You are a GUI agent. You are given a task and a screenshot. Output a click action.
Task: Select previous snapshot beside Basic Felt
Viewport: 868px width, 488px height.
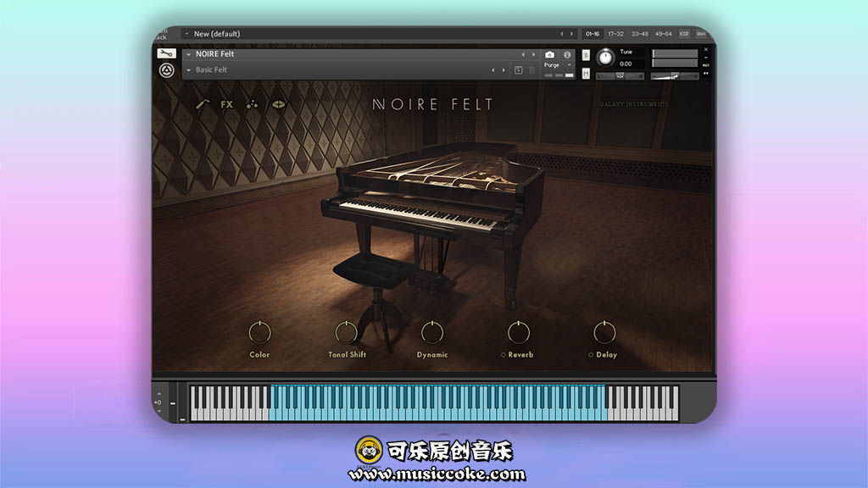[492, 70]
